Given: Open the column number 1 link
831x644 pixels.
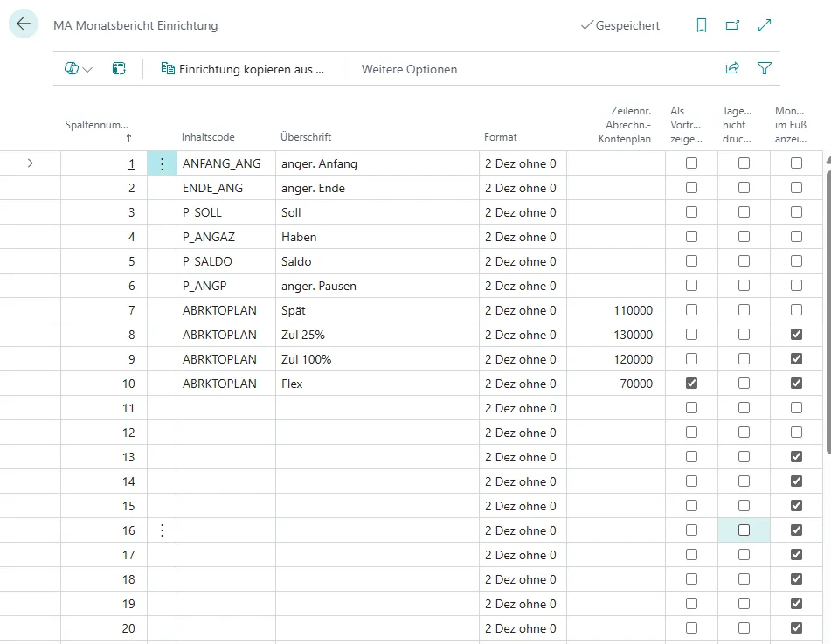Looking at the screenshot, I should coord(132,163).
